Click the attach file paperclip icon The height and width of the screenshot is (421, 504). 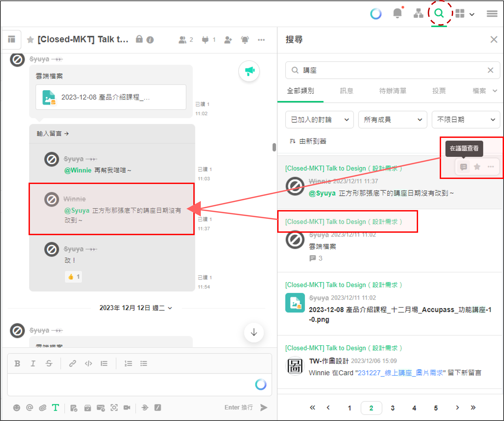click(x=42, y=408)
